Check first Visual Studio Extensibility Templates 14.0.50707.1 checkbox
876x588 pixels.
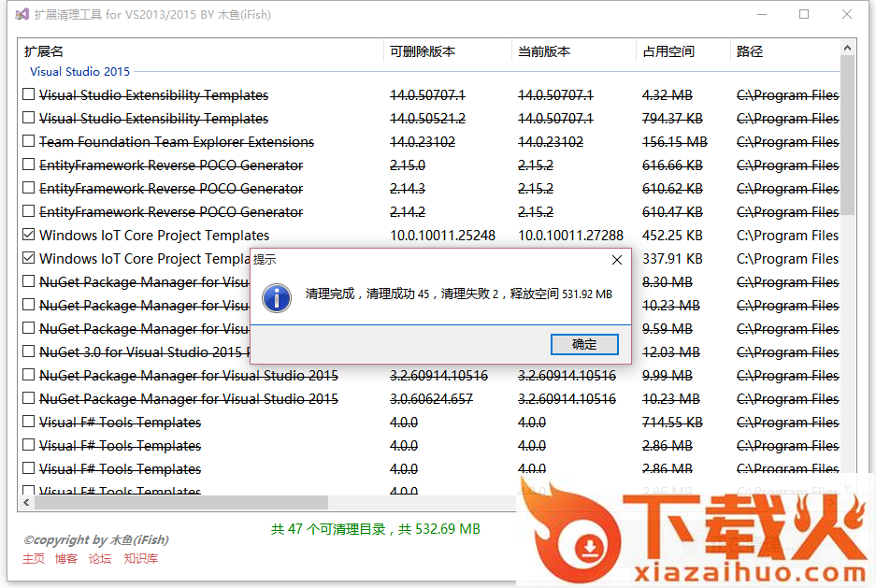click(x=28, y=94)
